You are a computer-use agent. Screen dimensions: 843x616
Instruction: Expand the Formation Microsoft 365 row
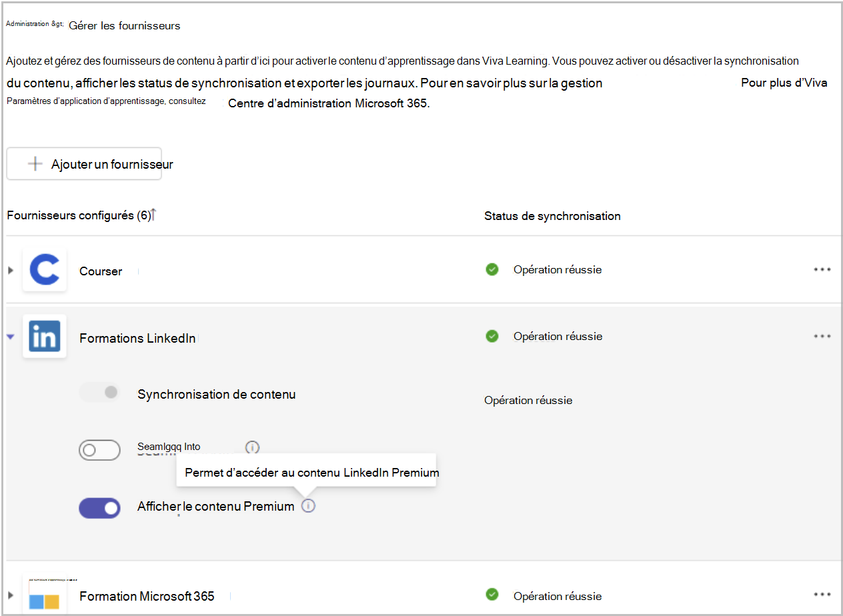(11, 595)
